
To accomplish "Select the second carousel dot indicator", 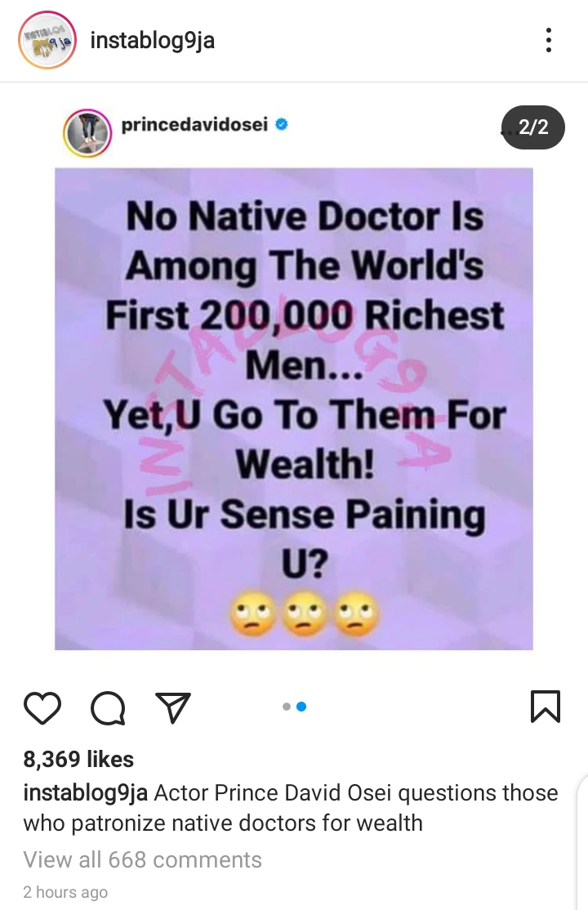I will (x=301, y=707).
